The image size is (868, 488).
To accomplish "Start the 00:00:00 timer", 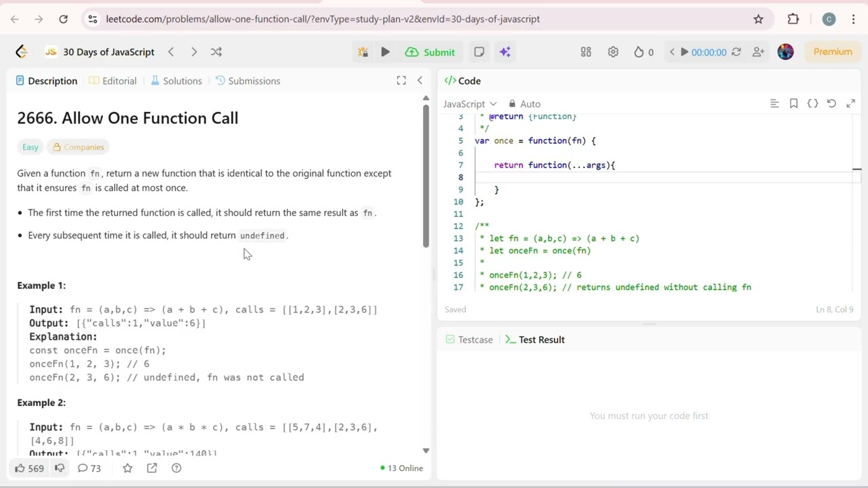I will click(x=703, y=52).
